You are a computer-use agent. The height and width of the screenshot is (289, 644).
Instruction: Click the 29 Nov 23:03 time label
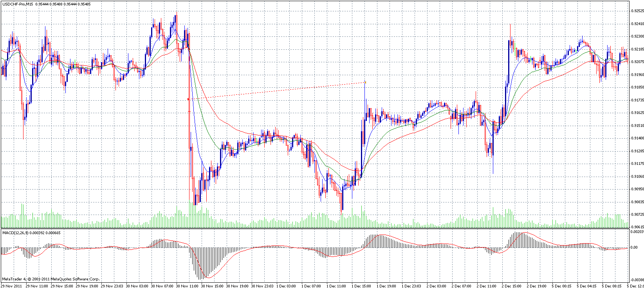pyautogui.click(x=112, y=286)
